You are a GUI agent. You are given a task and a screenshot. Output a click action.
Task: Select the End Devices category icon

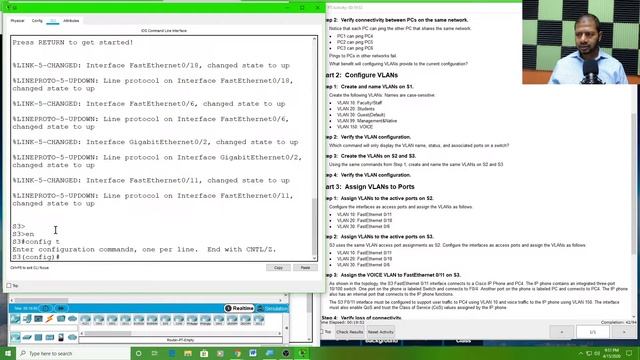27,319
